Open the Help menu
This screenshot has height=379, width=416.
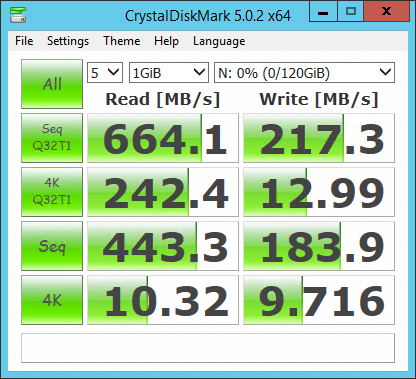[166, 41]
